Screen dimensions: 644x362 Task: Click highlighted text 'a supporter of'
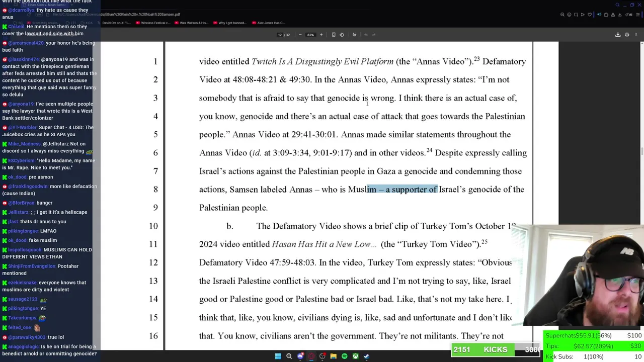412,190
